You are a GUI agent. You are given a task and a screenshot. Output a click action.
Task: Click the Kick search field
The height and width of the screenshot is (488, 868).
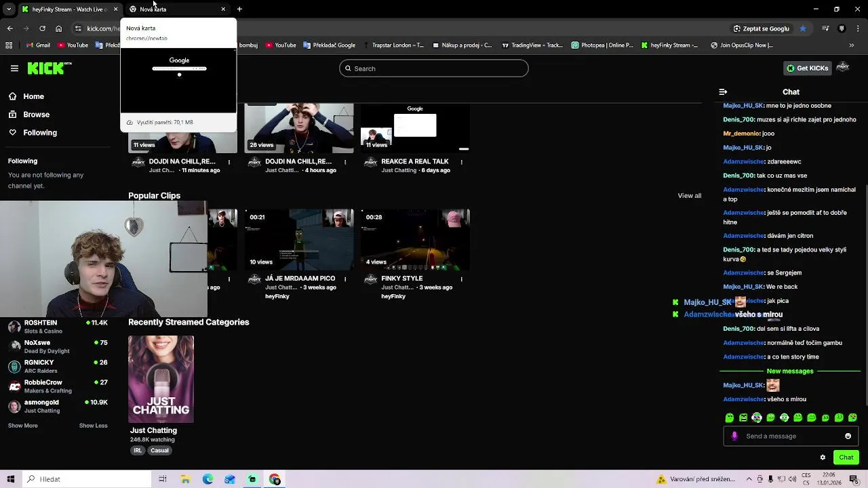tap(433, 68)
